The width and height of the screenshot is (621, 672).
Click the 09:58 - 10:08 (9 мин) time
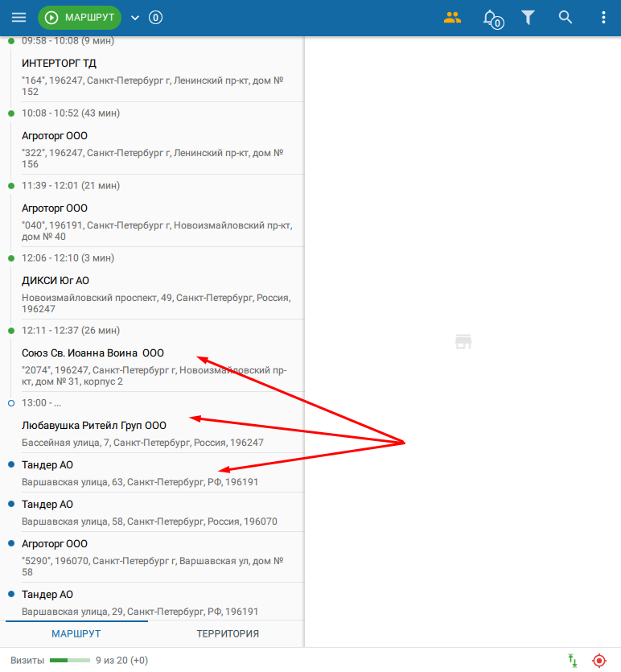(68, 41)
